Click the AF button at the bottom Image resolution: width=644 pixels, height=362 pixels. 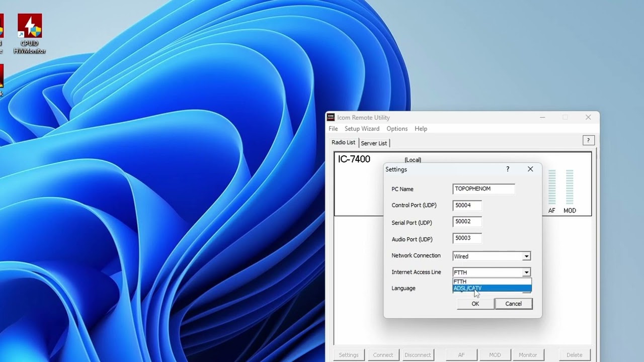point(461,355)
